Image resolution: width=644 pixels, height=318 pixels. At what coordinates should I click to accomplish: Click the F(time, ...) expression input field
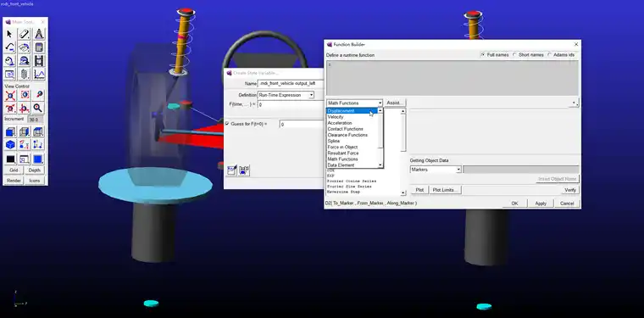291,104
